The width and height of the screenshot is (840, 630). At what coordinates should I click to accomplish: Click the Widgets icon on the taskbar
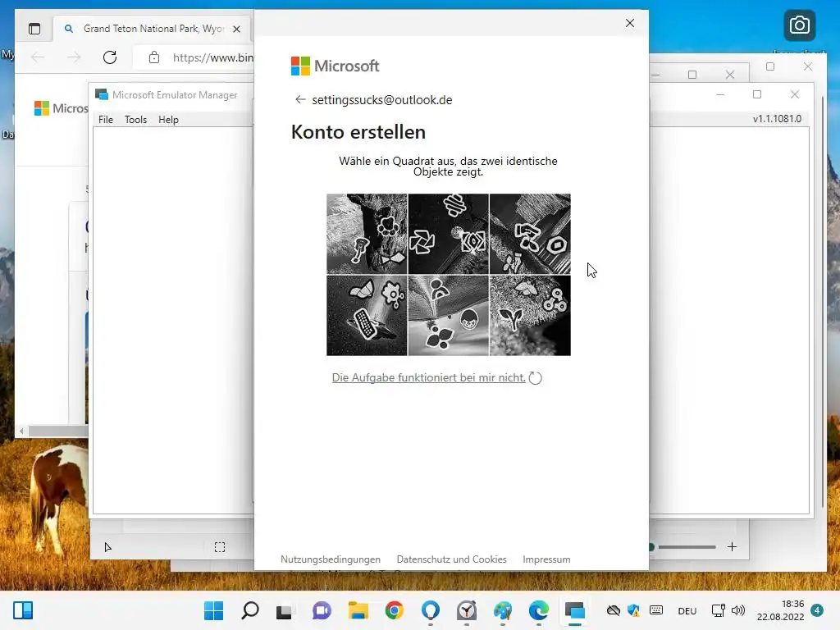click(23, 610)
